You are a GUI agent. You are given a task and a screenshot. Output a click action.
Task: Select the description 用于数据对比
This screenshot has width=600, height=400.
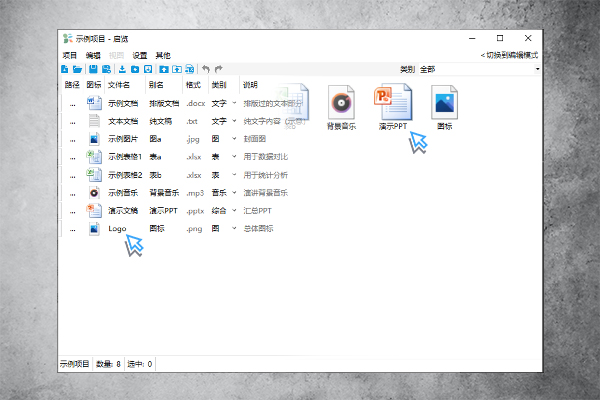[x=266, y=157]
